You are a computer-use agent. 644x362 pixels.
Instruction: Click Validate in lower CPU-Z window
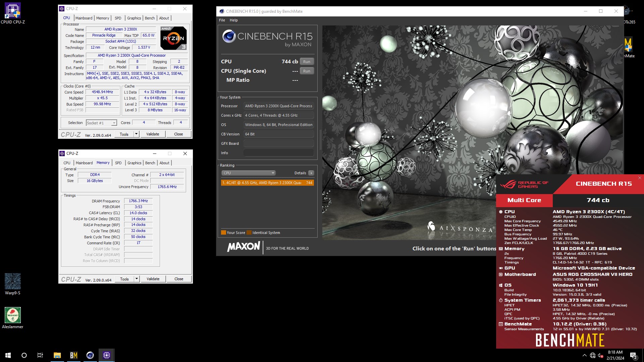click(153, 279)
